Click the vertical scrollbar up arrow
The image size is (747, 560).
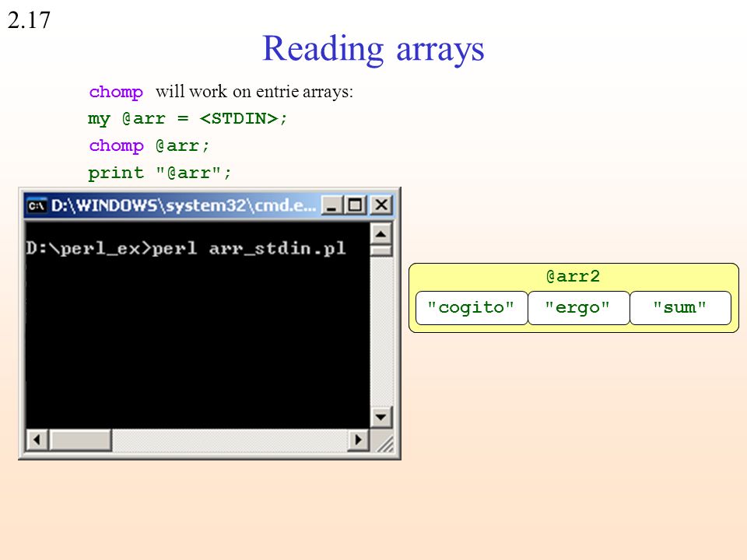coord(381,233)
